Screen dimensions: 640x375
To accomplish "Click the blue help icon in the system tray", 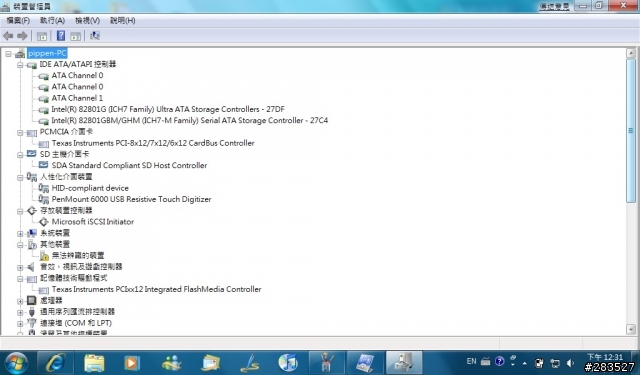I will coord(500,361).
